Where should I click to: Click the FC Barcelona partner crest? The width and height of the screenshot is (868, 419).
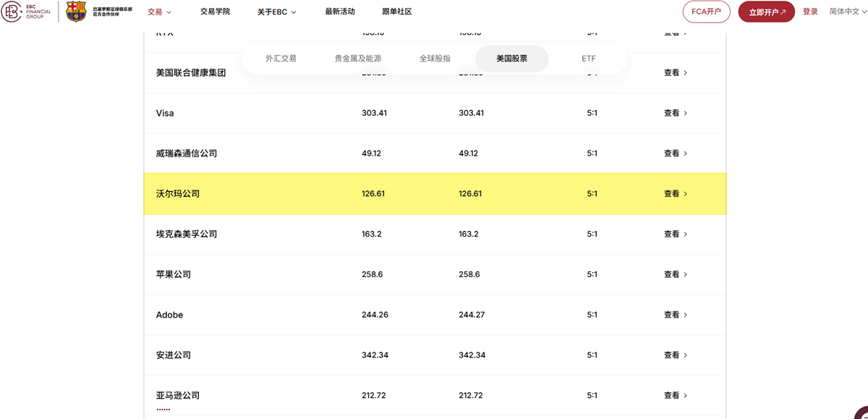[75, 12]
